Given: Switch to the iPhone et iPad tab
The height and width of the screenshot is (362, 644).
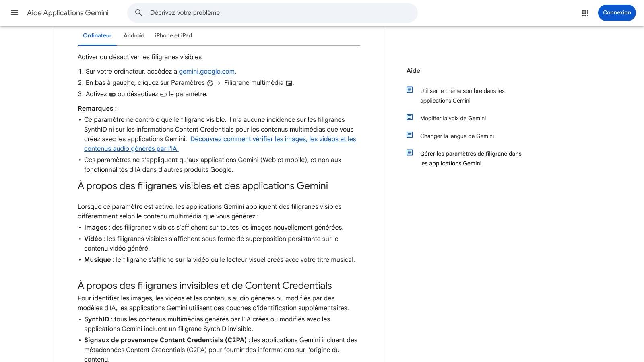Looking at the screenshot, I should (173, 35).
